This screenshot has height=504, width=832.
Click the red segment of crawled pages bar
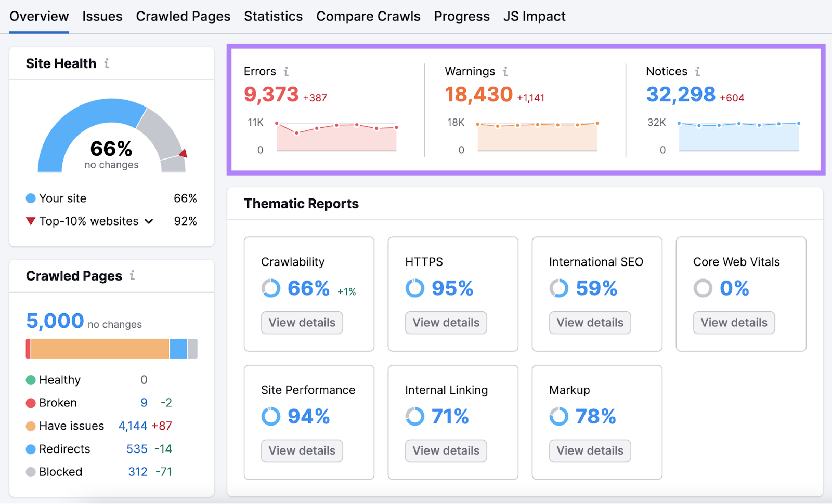28,349
